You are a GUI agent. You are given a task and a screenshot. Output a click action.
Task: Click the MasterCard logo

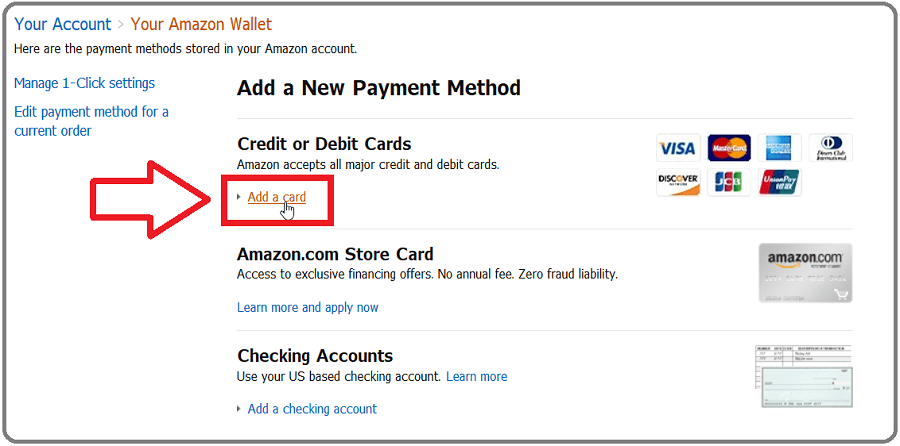coord(729,149)
